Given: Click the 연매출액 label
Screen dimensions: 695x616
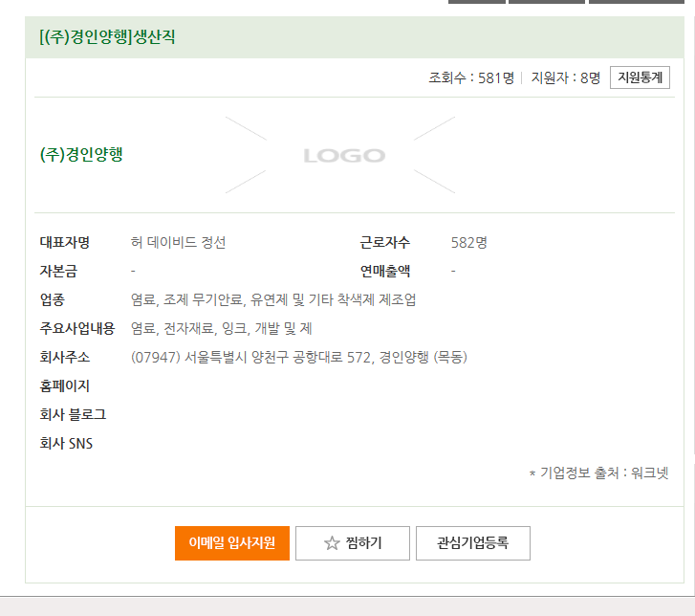Looking at the screenshot, I should tap(384, 271).
